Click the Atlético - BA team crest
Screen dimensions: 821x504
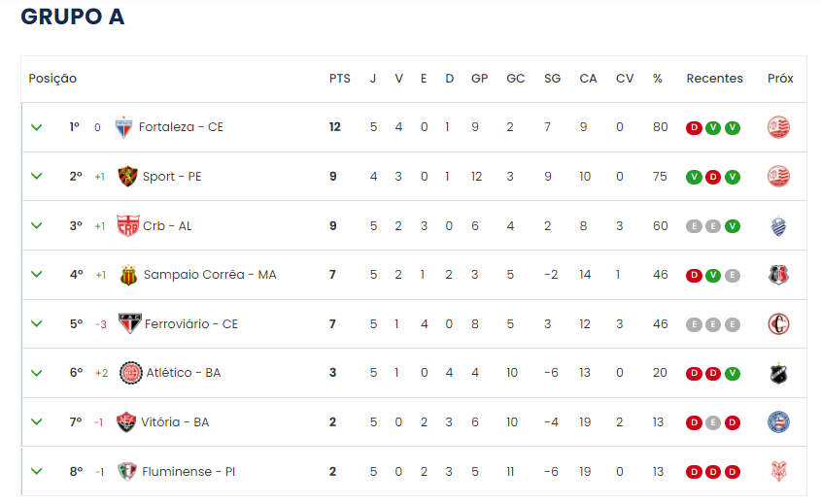(x=130, y=373)
